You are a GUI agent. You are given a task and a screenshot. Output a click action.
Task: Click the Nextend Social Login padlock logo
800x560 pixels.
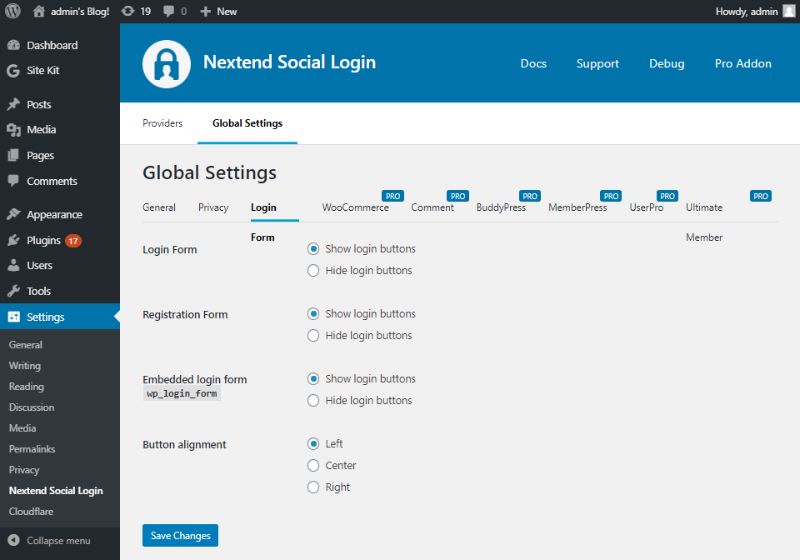click(x=166, y=64)
